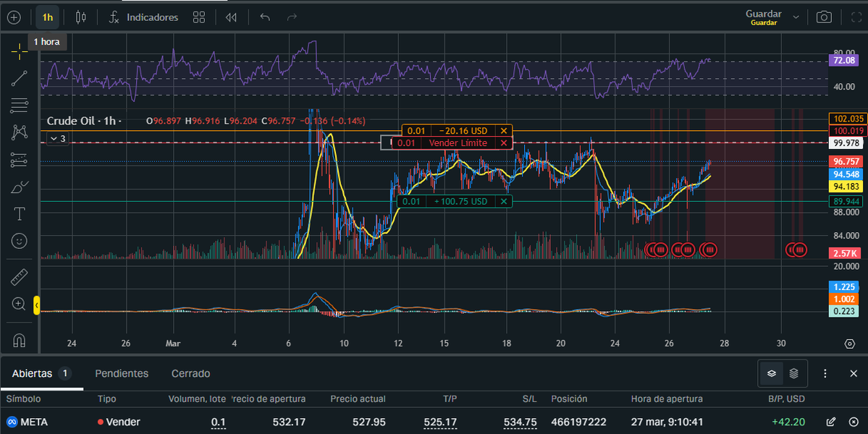868x434 pixels.
Task: Click the 2.57K volume label
Action: coord(845,253)
